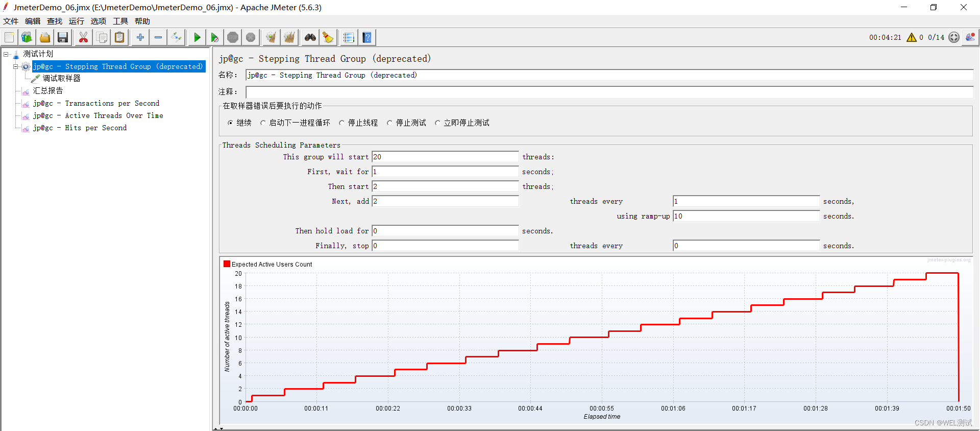
Task: Select Stepping Thread Group in tree
Action: pos(118,66)
